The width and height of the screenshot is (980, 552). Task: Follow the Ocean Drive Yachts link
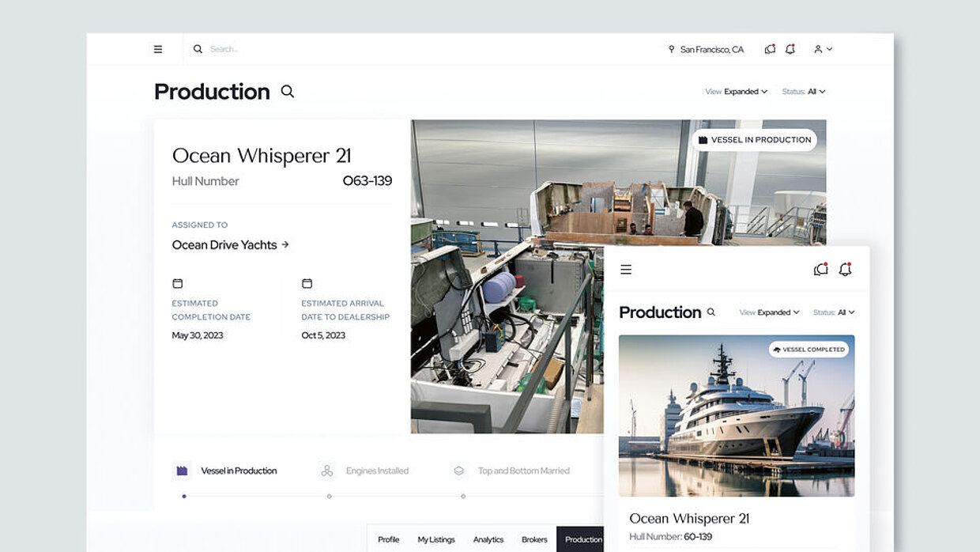click(230, 245)
